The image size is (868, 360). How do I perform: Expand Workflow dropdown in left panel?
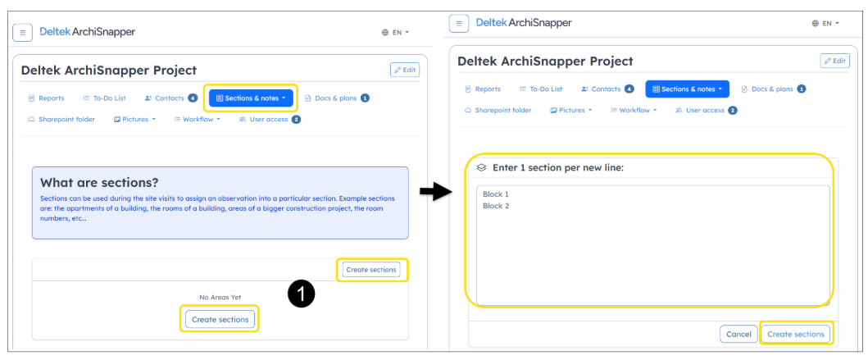[x=197, y=119]
